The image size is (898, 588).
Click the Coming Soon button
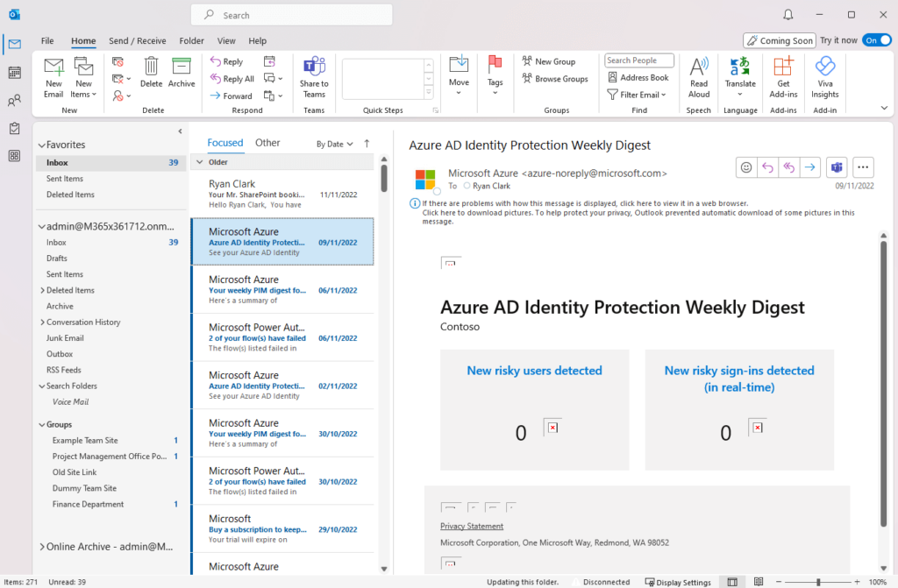pos(780,40)
